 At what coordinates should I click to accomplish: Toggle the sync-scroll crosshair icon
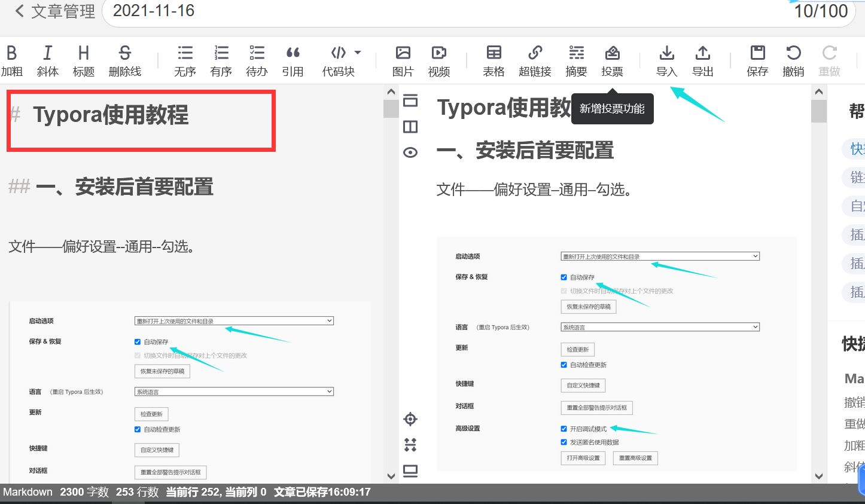pyautogui.click(x=410, y=419)
